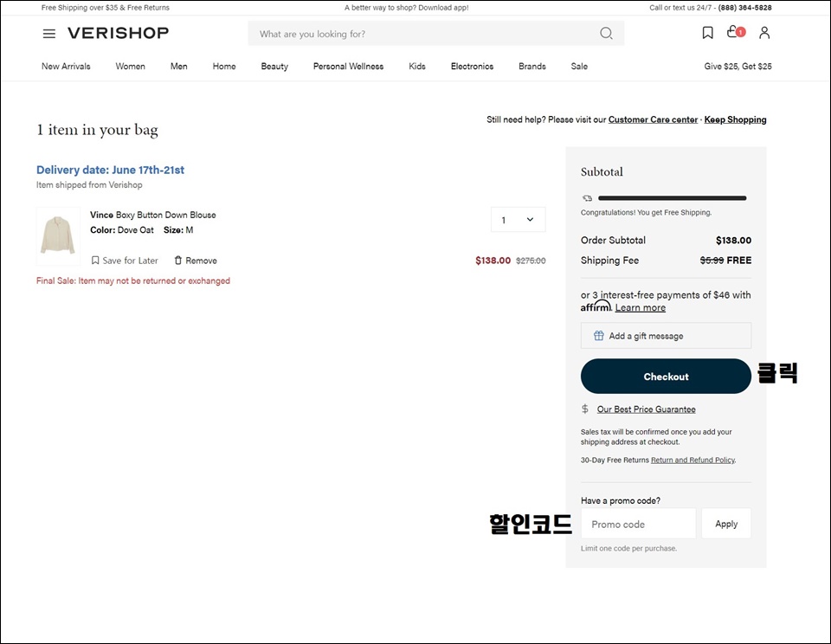
Task: Click the VERISHOP logo
Action: pyautogui.click(x=119, y=33)
